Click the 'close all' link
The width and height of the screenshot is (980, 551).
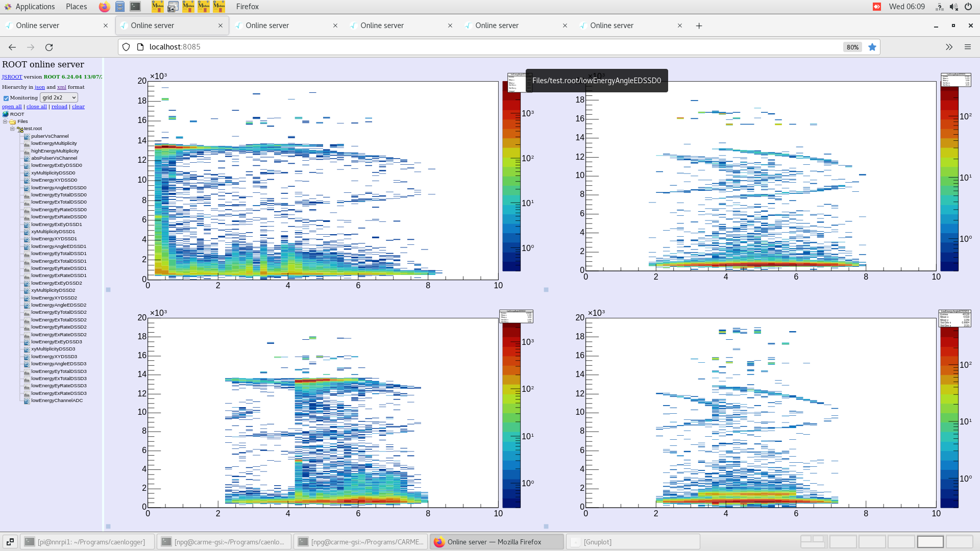pos(36,107)
